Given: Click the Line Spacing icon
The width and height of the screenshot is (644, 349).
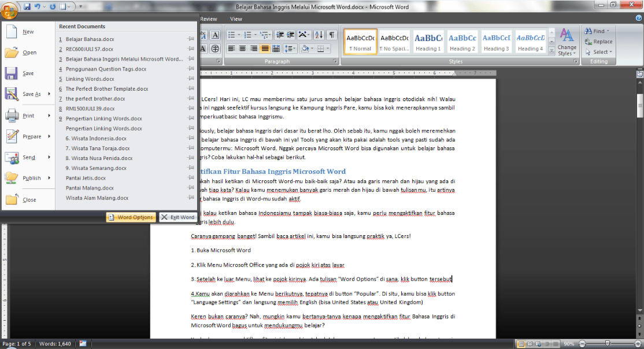Looking at the screenshot, I should pyautogui.click(x=289, y=49).
